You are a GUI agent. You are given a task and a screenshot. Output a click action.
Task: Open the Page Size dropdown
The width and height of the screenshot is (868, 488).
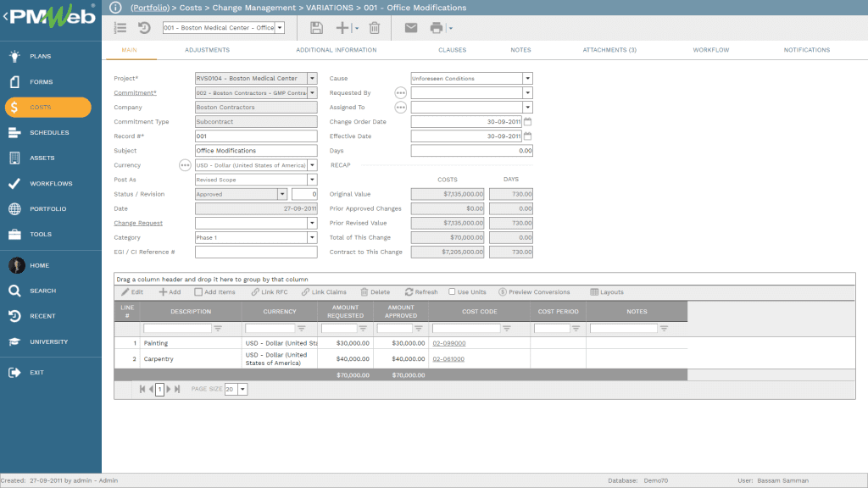(242, 390)
